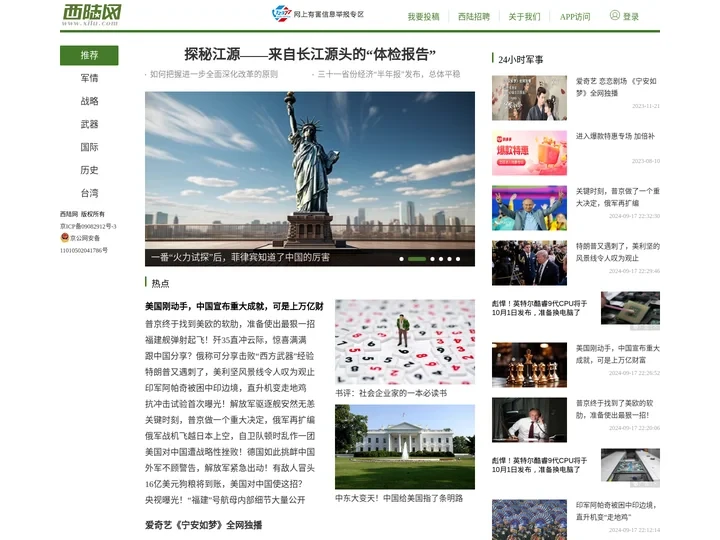Click the last carousel dot indicator

(458, 259)
